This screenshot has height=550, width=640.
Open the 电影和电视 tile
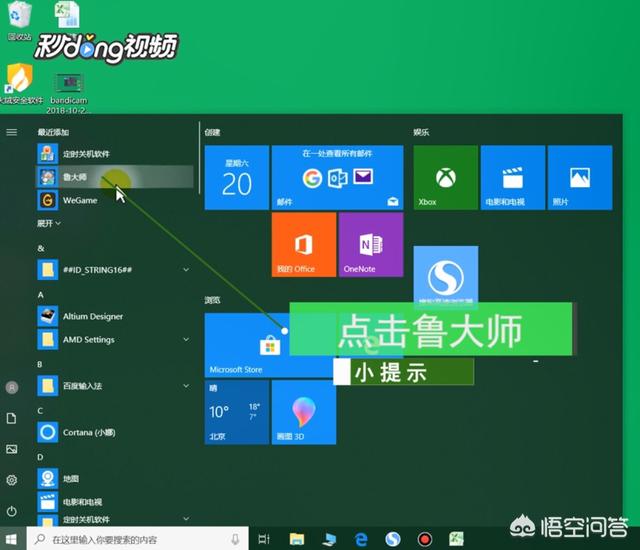[512, 177]
